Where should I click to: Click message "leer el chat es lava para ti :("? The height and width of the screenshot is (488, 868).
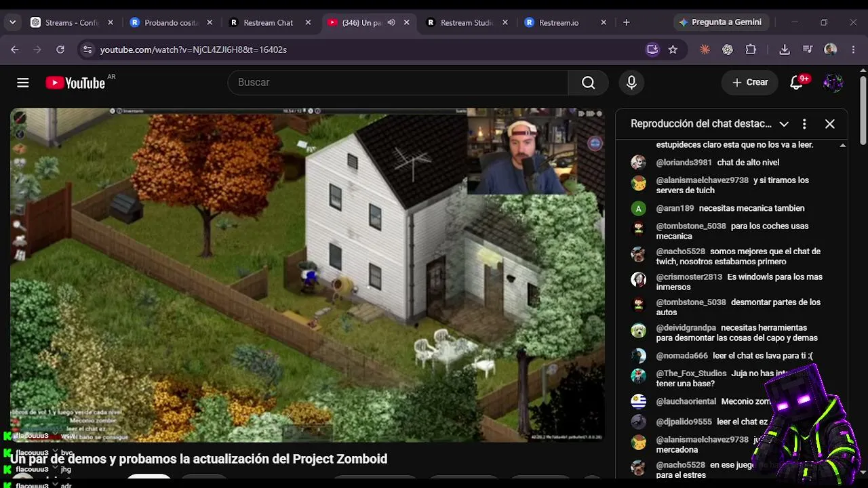point(762,356)
